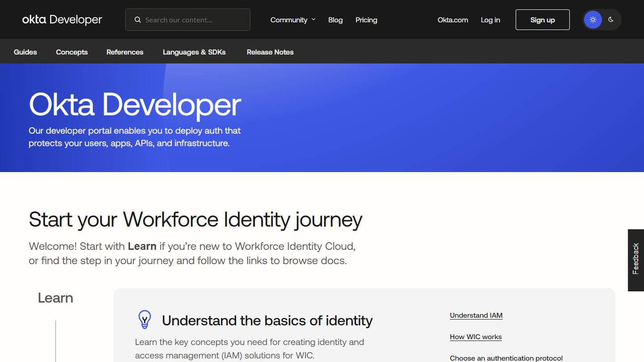This screenshot has width=644, height=362.
Task: Open the Concepts tab
Action: pos(72,52)
